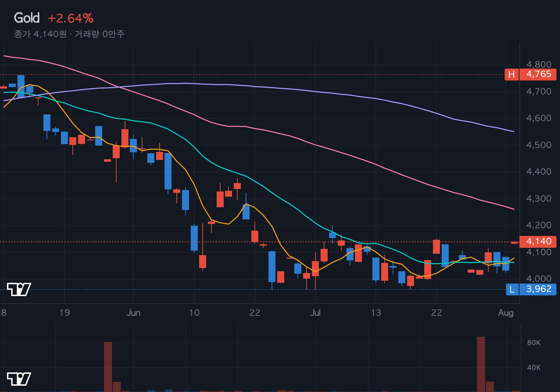Click the 19 date axis label
Screen dimensions: 560x392
coord(64,313)
